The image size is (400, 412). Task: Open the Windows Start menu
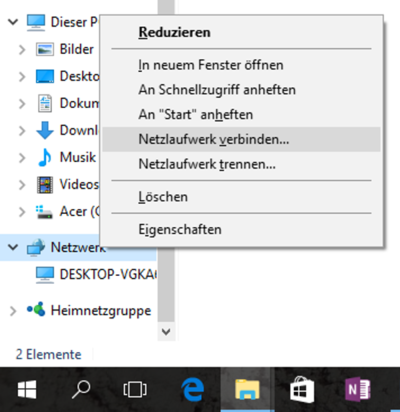click(27, 389)
